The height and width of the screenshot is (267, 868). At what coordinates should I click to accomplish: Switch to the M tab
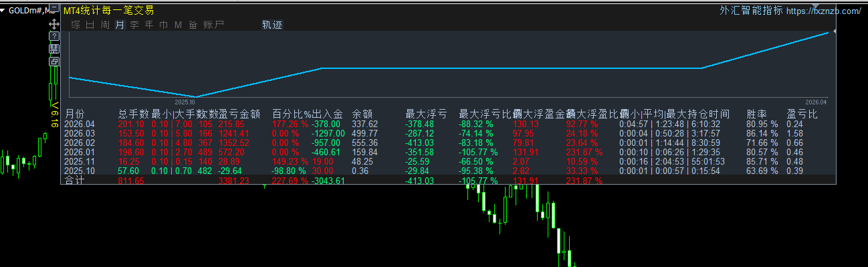pyautogui.click(x=178, y=25)
